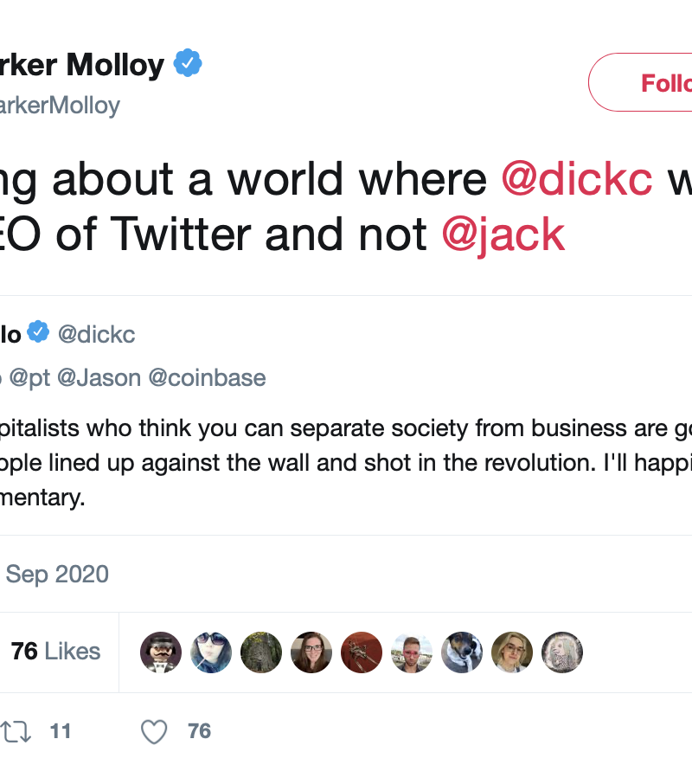Open the first liker avatar with mustache
The height and width of the screenshot is (784, 692).
click(x=161, y=652)
